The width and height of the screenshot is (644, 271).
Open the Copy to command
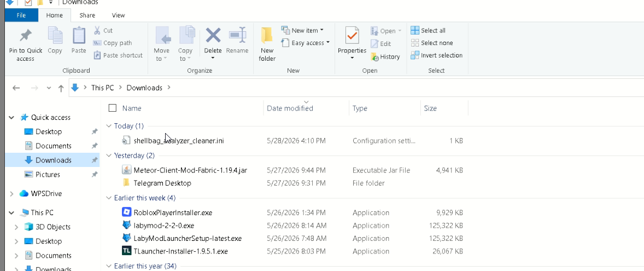click(185, 44)
